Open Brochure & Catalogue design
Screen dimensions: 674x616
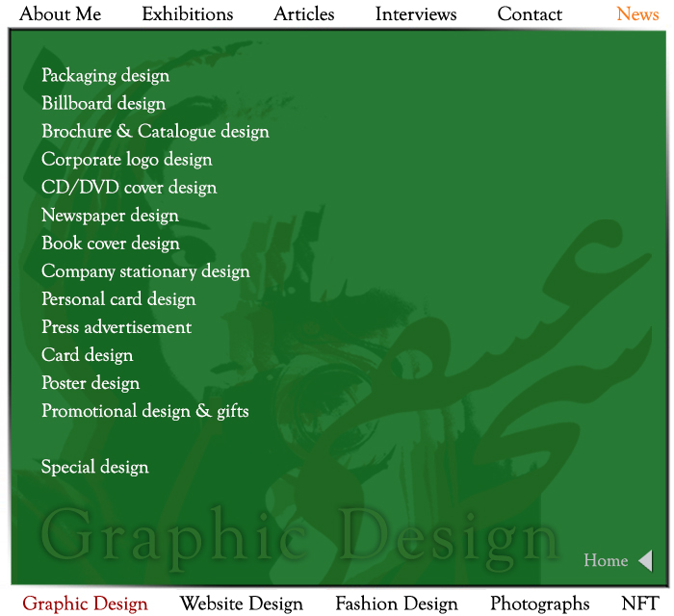click(155, 132)
